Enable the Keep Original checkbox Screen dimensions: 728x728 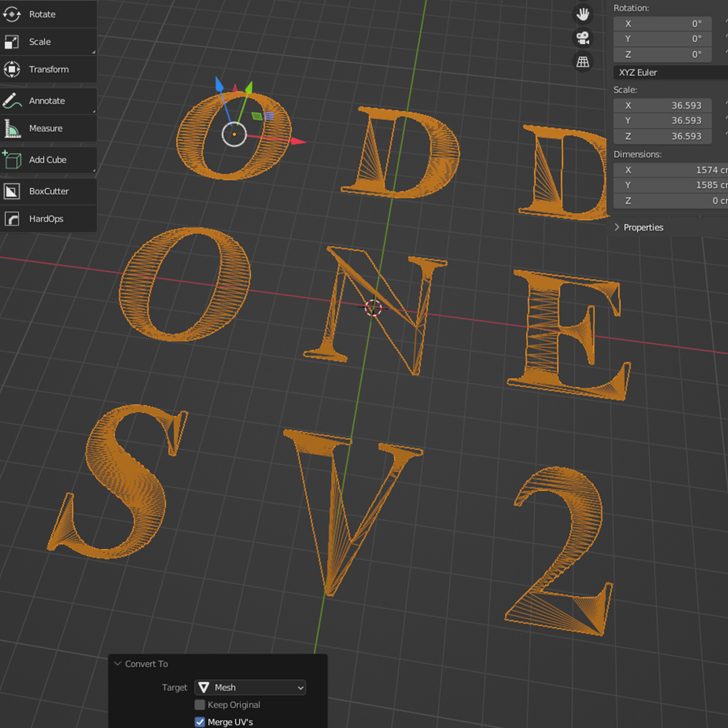[200, 705]
